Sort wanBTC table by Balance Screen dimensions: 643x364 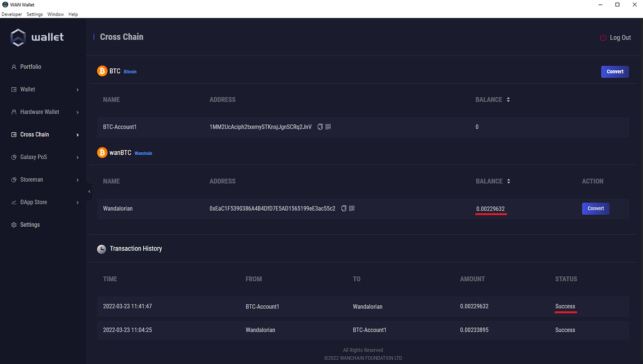508,181
